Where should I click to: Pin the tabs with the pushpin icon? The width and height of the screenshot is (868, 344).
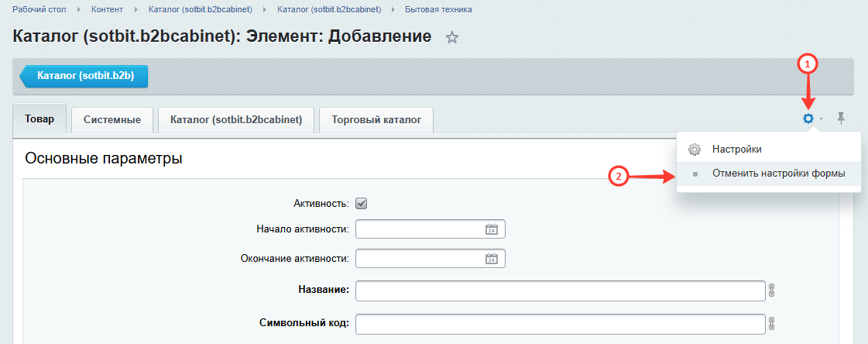coord(841,118)
